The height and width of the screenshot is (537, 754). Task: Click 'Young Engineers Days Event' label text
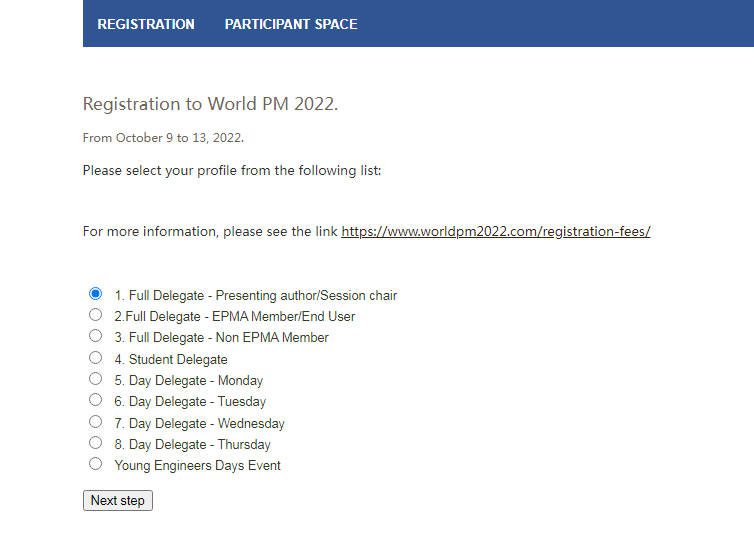click(197, 466)
